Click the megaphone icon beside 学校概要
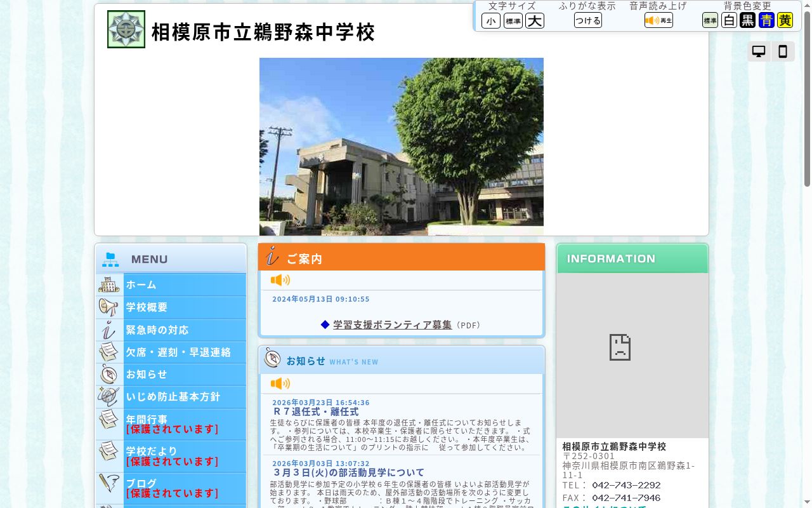 click(x=109, y=307)
